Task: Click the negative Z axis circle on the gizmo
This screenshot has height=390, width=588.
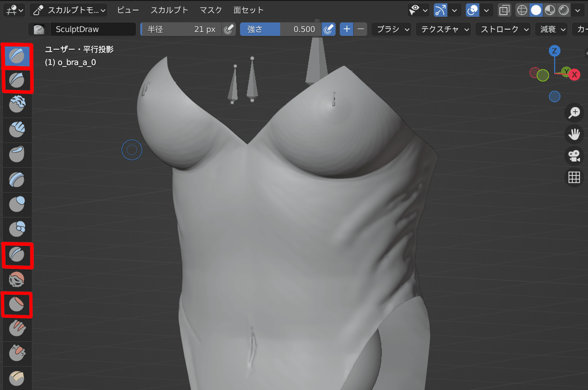Action: tap(555, 97)
